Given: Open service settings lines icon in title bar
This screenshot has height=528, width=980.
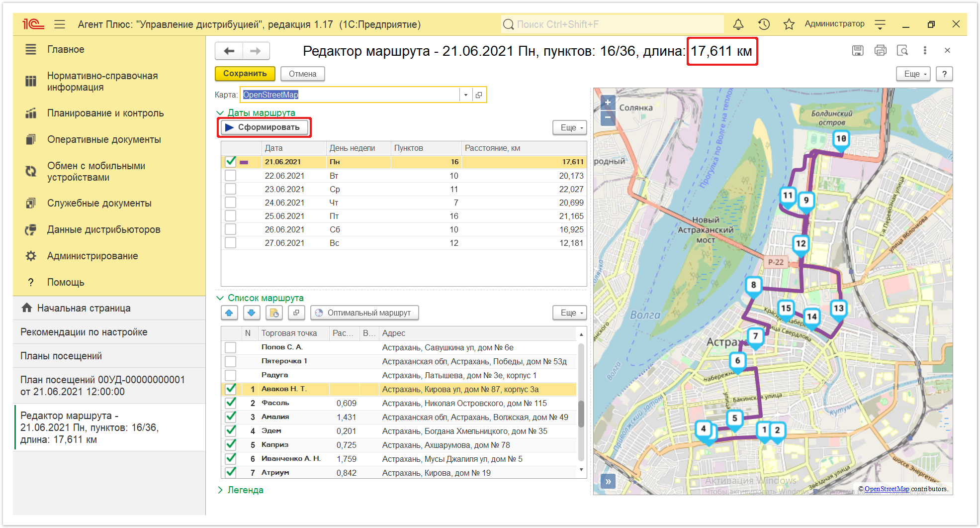Looking at the screenshot, I should point(880,24).
